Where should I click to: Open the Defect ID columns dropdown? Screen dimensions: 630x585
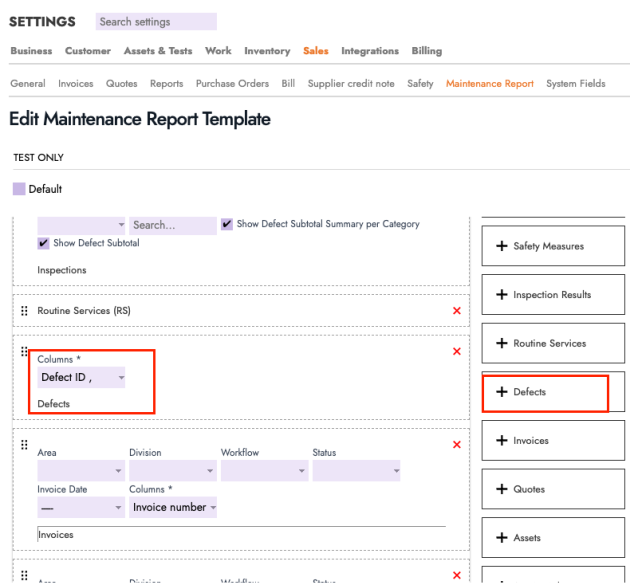coord(82,377)
